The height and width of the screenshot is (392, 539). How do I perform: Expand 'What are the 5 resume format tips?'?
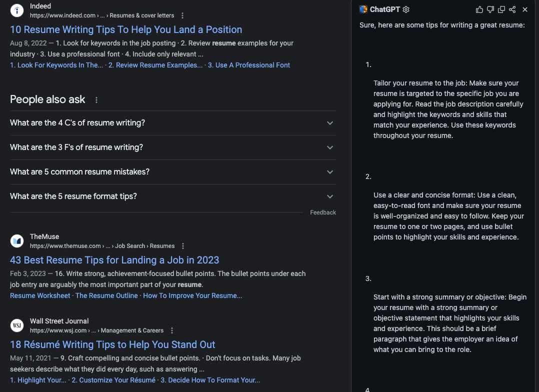[173, 196]
